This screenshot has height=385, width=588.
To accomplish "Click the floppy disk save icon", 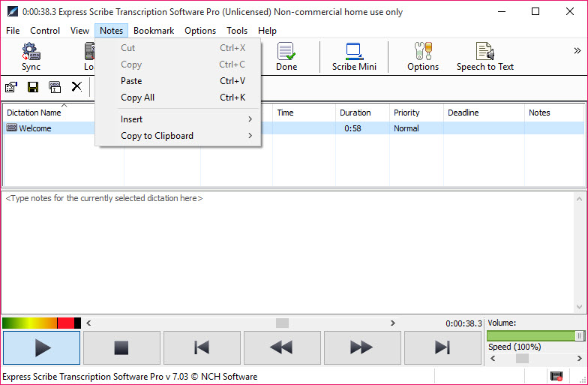I will coord(33,87).
